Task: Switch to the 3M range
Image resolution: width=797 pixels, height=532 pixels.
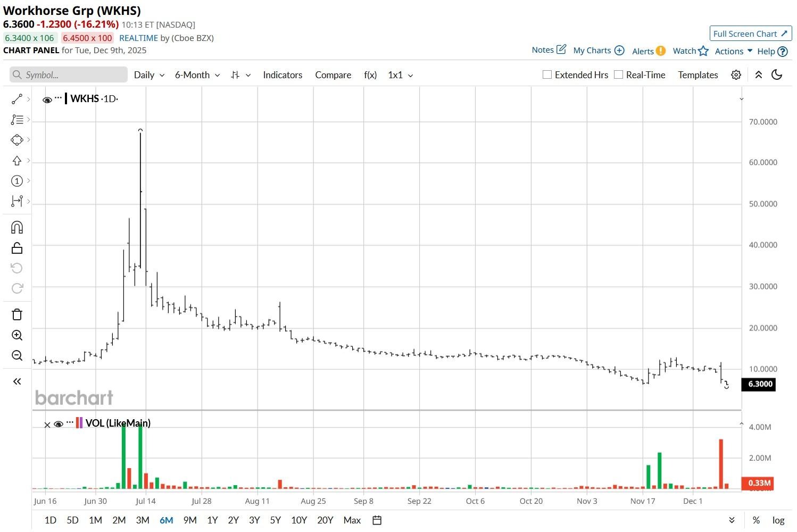Action: pos(143,520)
